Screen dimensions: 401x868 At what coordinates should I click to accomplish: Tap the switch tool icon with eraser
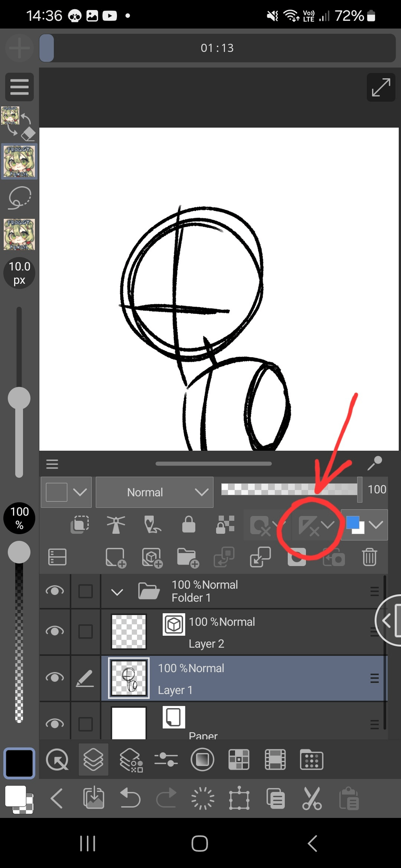click(19, 124)
